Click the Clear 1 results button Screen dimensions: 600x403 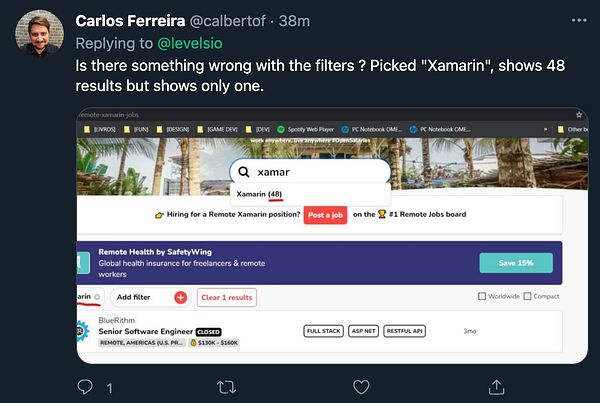tap(227, 297)
